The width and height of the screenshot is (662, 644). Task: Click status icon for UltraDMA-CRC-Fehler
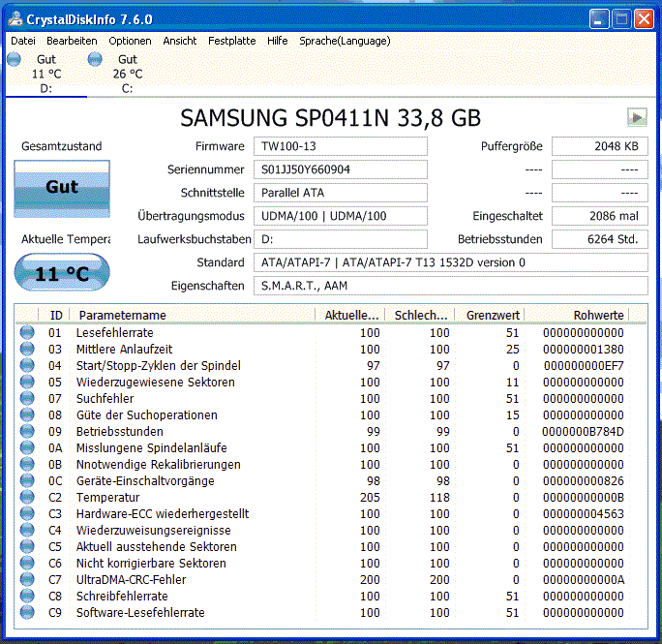pyautogui.click(x=27, y=580)
